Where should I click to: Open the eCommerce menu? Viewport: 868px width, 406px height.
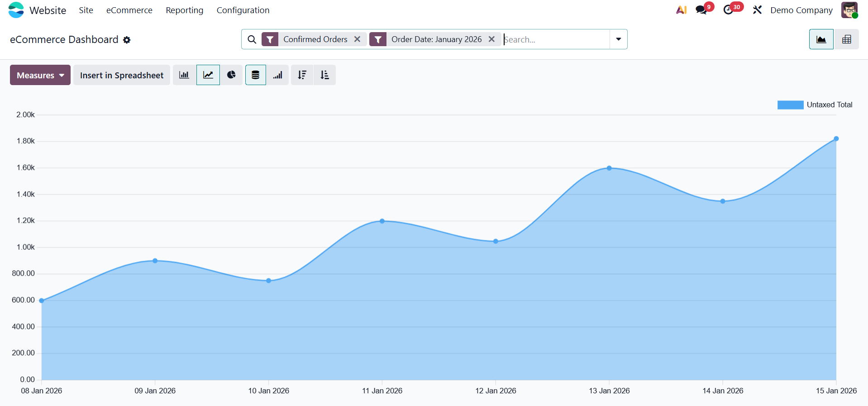(x=129, y=10)
